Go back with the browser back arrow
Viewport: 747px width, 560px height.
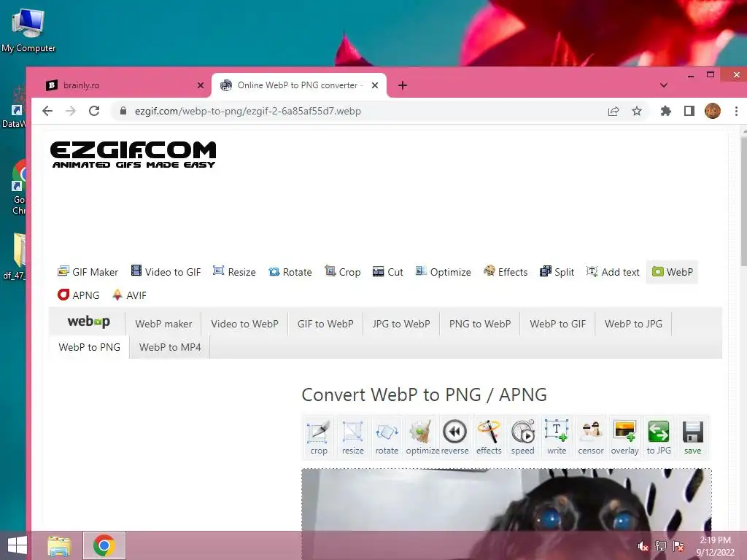(47, 111)
